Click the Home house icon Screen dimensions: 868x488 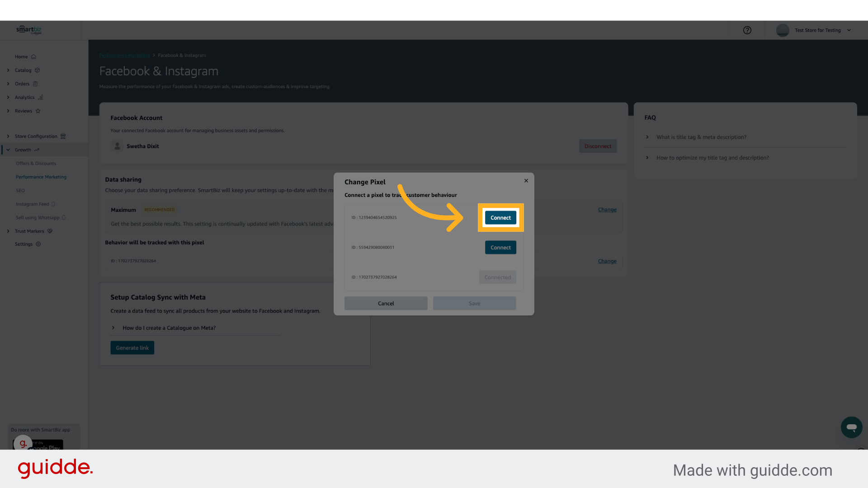(33, 57)
